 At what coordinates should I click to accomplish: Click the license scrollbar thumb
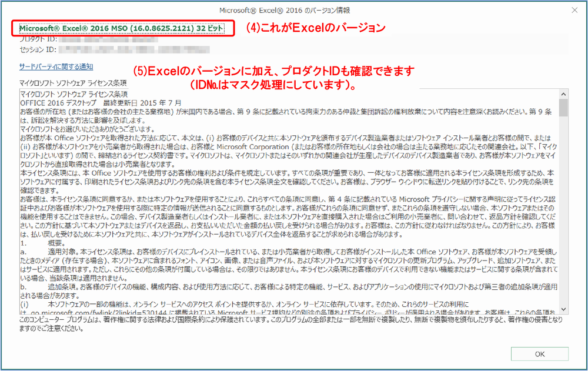(x=563, y=108)
